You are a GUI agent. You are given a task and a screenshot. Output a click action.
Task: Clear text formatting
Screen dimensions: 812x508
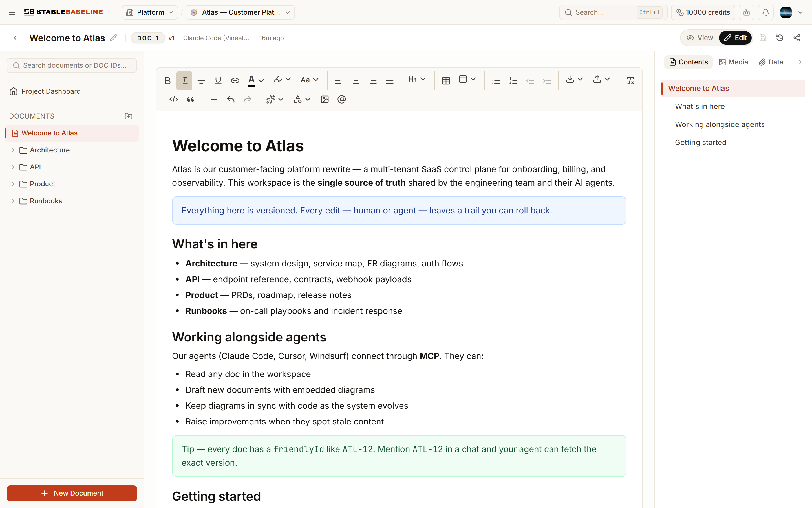630,81
